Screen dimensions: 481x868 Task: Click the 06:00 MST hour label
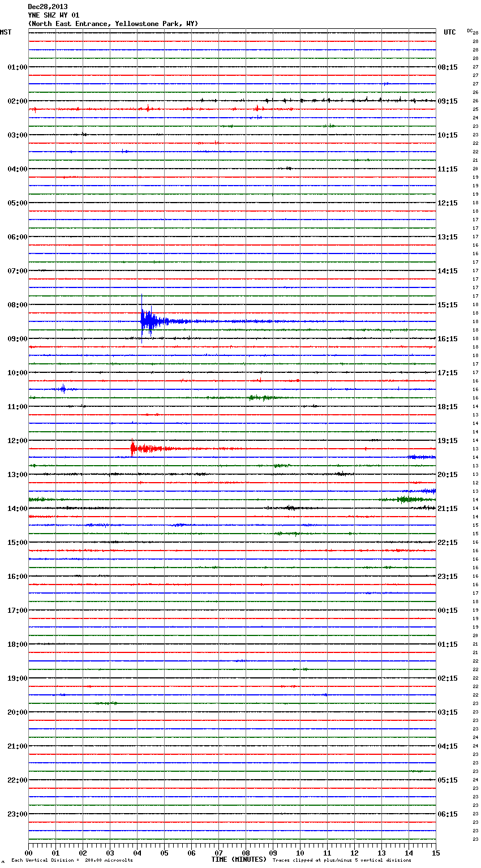(18, 237)
